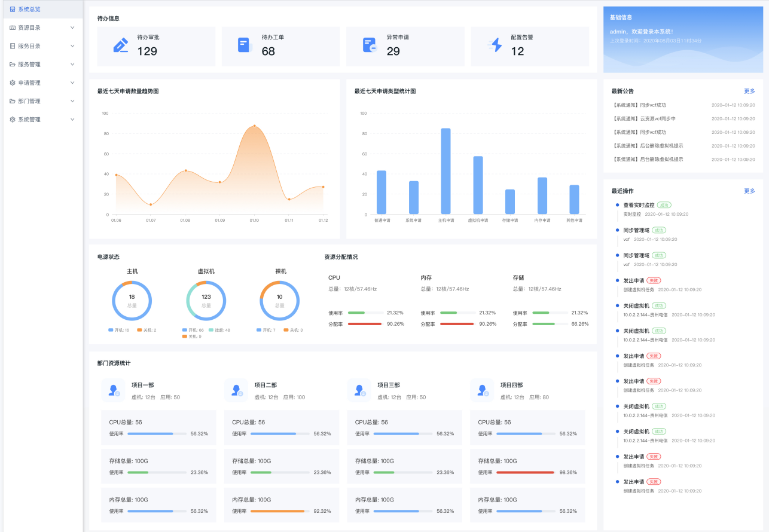Click the document icon on 待办工单 card
The width and height of the screenshot is (769, 532).
(x=245, y=45)
